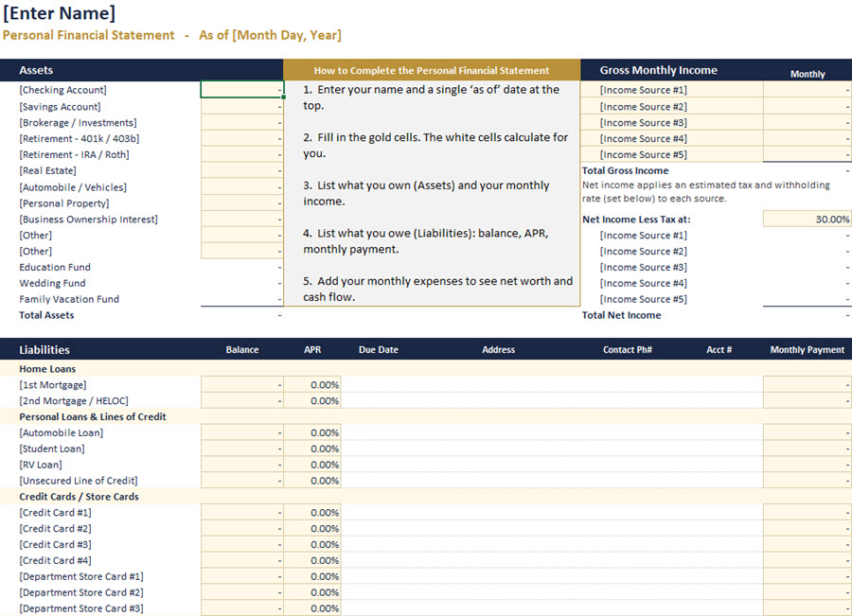Click the Family Vacation Fund label
Viewport: 852px width, 616px height.
pos(69,299)
